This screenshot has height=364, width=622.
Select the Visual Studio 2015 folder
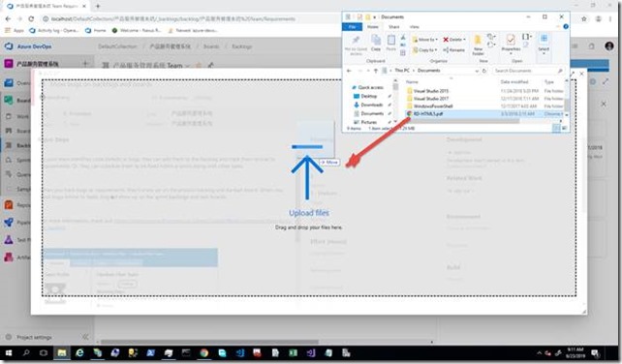click(x=431, y=91)
